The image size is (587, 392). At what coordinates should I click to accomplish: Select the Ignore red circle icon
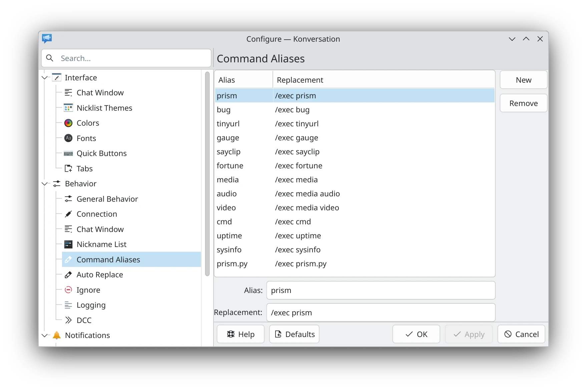pos(68,290)
